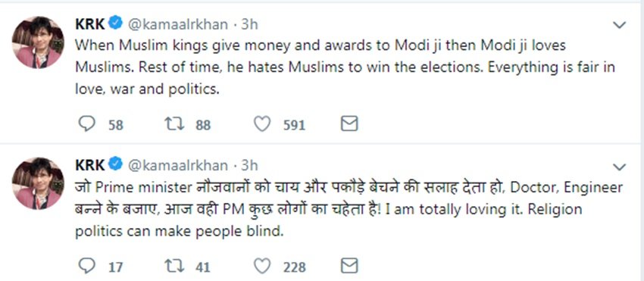This screenshot has height=281, width=644.
Task: Like the tweet with 228 likes
Action: (262, 266)
